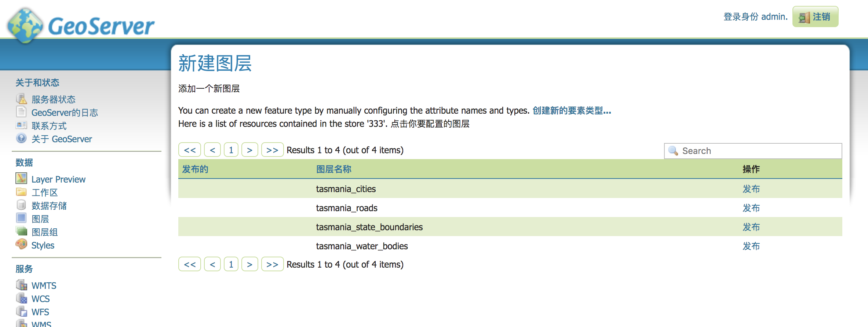This screenshot has width=868, height=327.
Task: Click the data stores cylinder icon
Action: click(21, 205)
